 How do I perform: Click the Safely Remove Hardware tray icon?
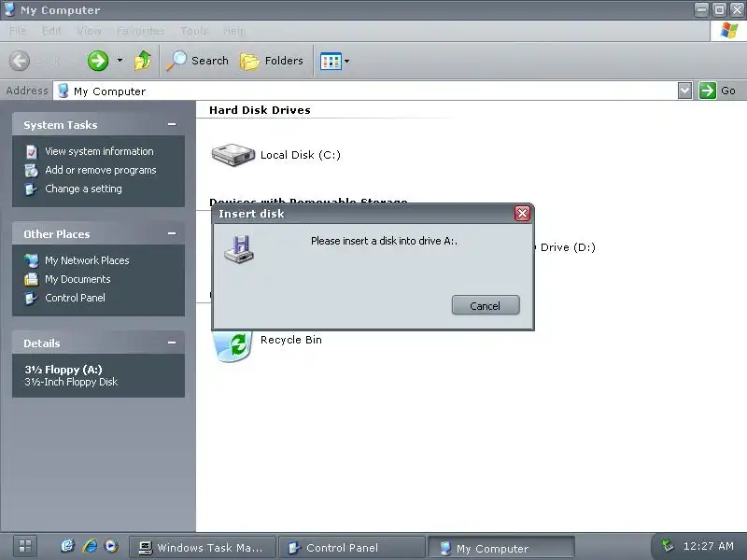(669, 546)
